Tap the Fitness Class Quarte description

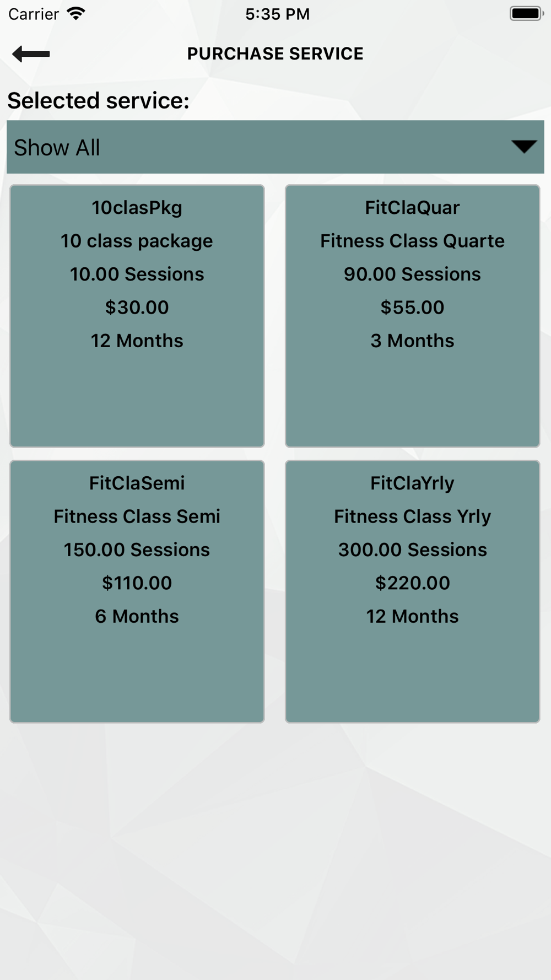(412, 241)
